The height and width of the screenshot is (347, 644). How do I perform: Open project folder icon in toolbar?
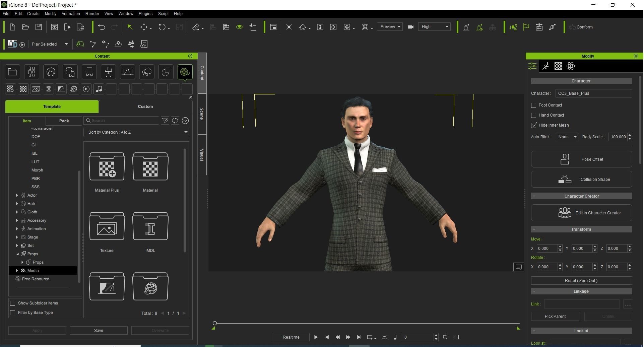click(x=25, y=27)
